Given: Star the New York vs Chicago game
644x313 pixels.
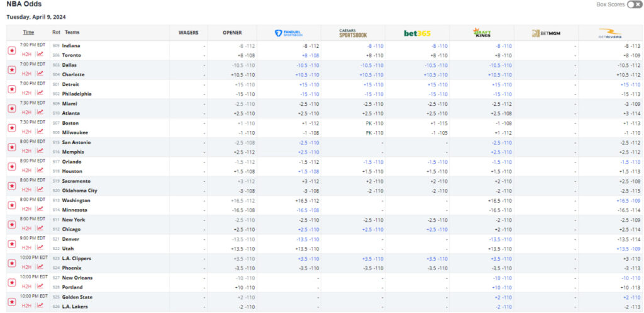Looking at the screenshot, I should [11, 225].
